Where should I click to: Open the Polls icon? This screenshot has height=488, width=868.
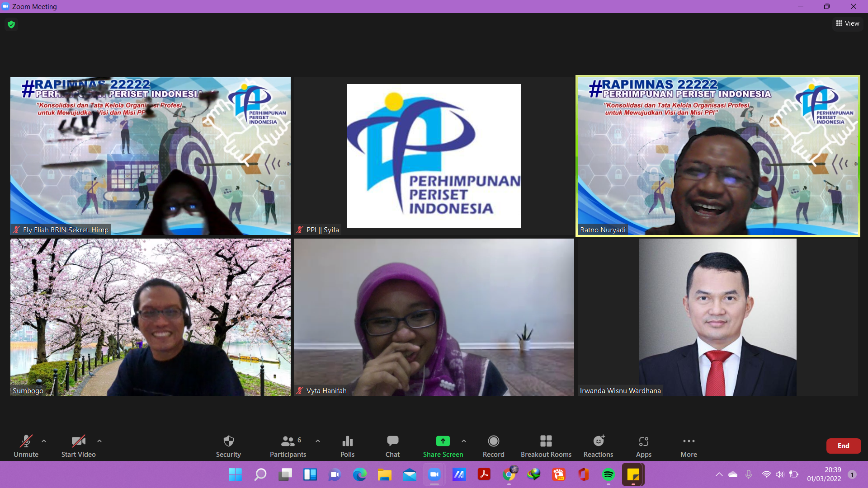[347, 446]
